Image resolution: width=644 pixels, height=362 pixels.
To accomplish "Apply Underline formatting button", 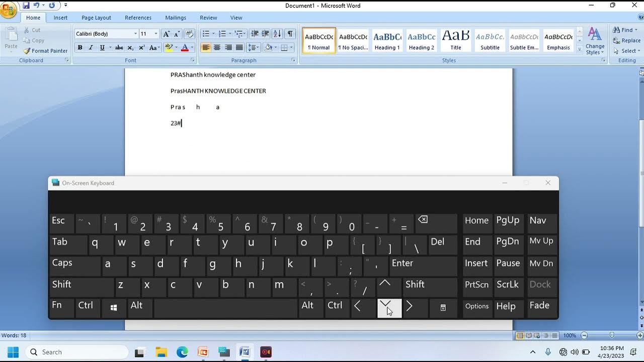I will coord(102,48).
